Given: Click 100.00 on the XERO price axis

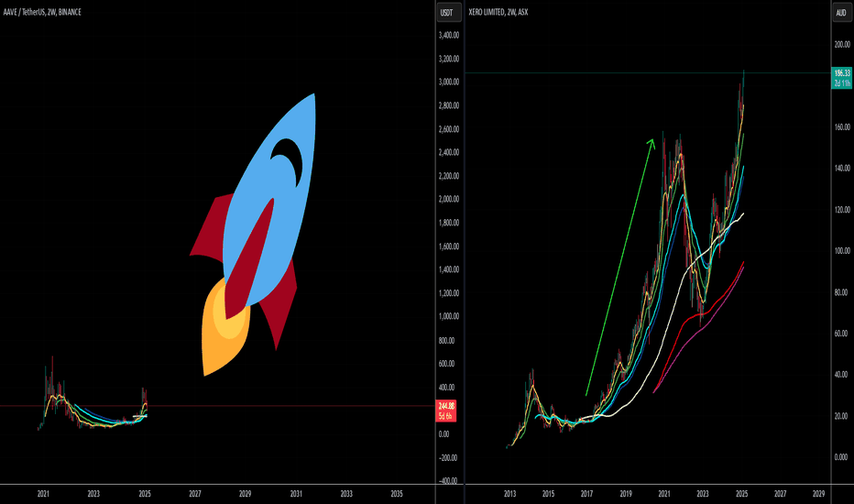Looking at the screenshot, I should coord(842,251).
